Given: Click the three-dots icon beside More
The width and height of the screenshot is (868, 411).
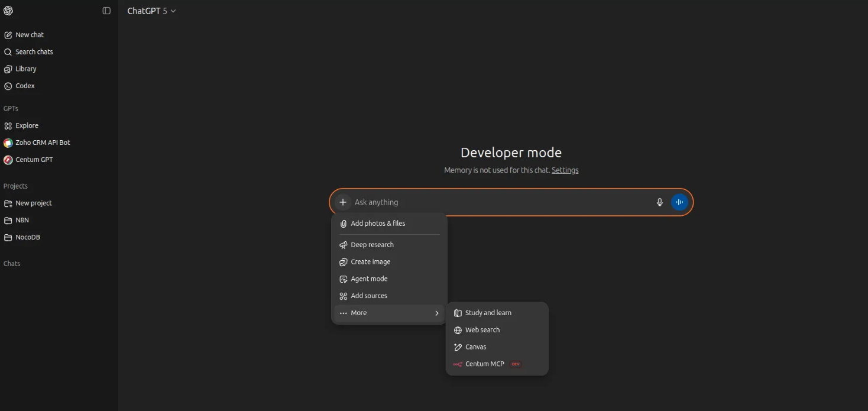Looking at the screenshot, I should point(344,313).
